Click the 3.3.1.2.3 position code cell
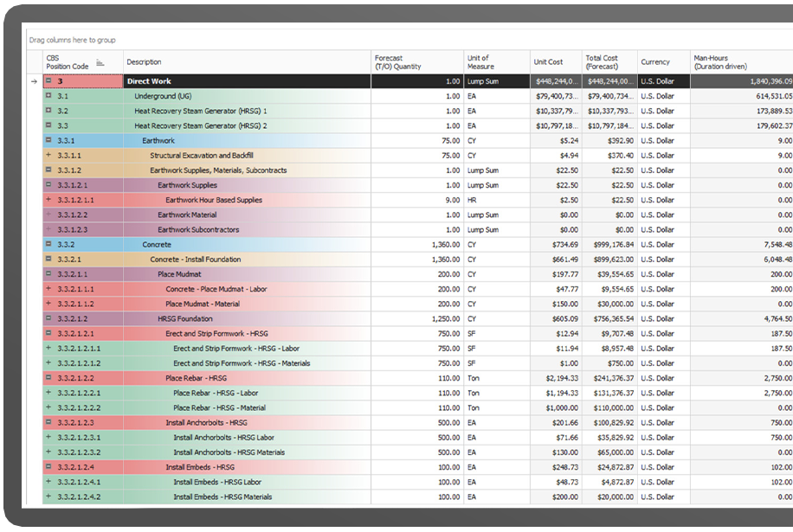The image size is (793, 532). pos(83,229)
